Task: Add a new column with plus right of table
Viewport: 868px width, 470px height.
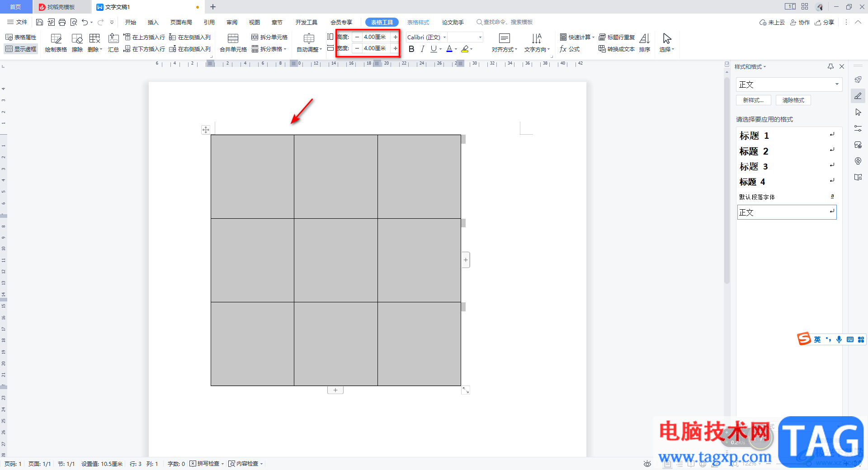Action: point(466,260)
